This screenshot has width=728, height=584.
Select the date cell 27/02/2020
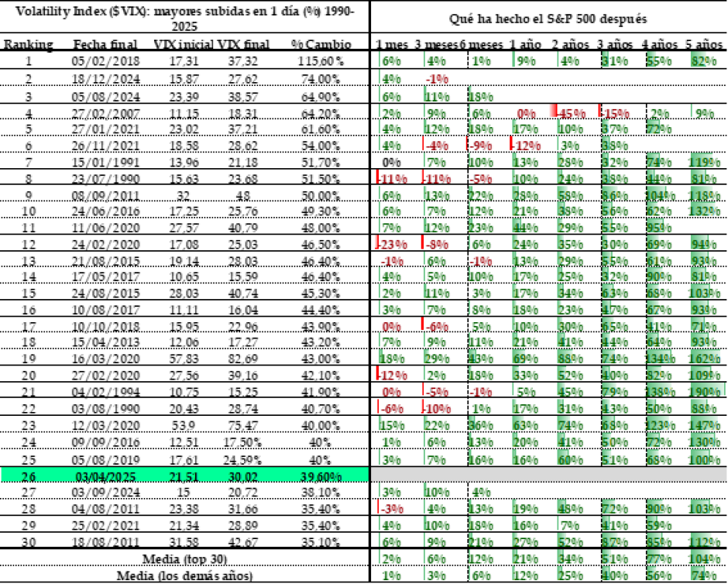(105, 376)
